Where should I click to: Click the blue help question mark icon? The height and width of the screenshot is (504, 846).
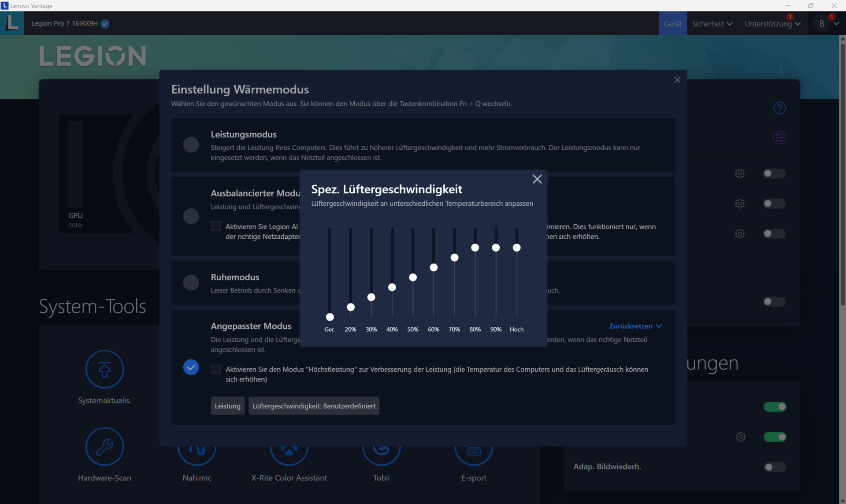coord(779,108)
